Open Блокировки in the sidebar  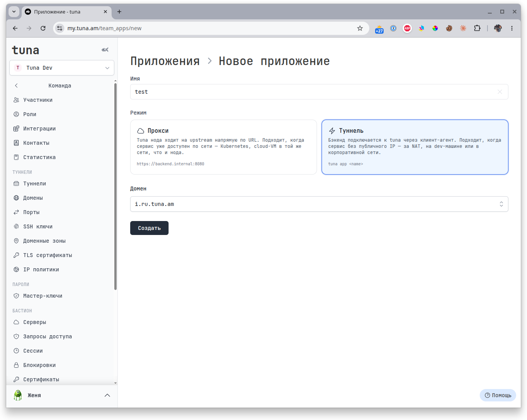[x=40, y=365]
